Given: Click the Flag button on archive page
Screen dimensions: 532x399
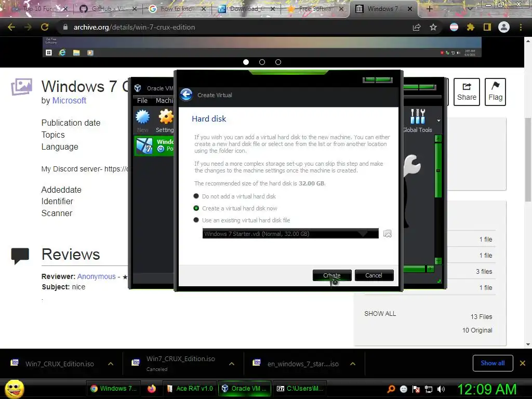Looking at the screenshot, I should click(x=495, y=92).
